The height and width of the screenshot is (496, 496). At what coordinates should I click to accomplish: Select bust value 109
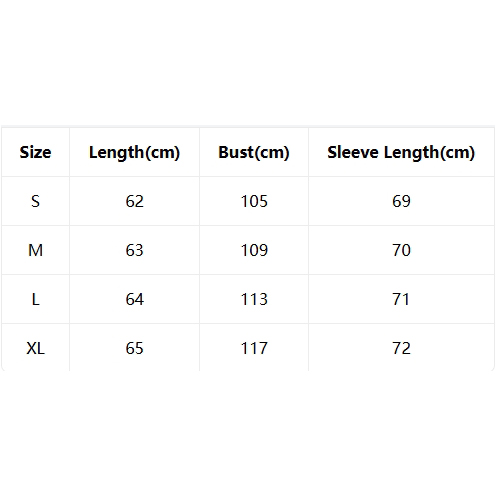click(254, 250)
